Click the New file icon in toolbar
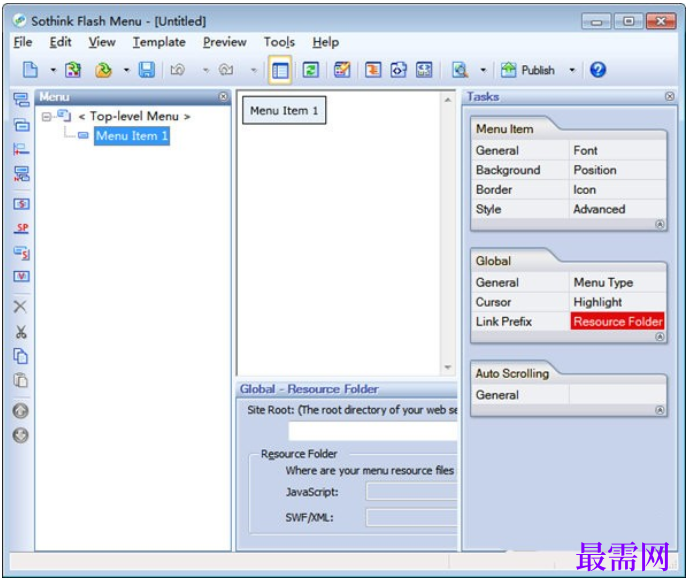This screenshot has height=588, width=688. coord(30,70)
